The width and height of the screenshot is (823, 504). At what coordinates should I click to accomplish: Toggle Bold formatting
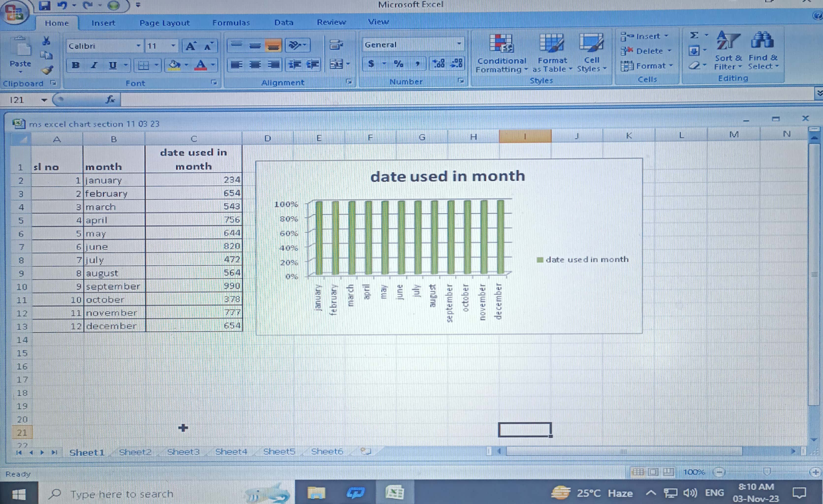point(76,65)
